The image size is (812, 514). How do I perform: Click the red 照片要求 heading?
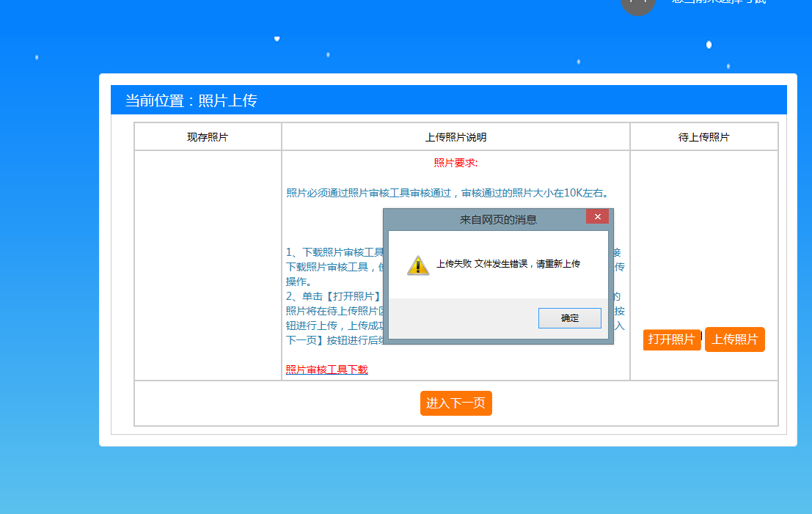(456, 163)
